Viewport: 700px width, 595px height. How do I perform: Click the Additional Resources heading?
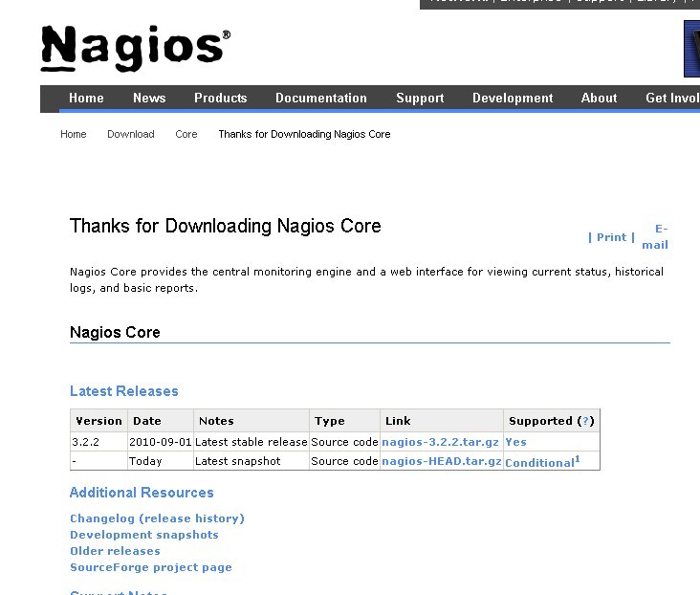(x=142, y=493)
